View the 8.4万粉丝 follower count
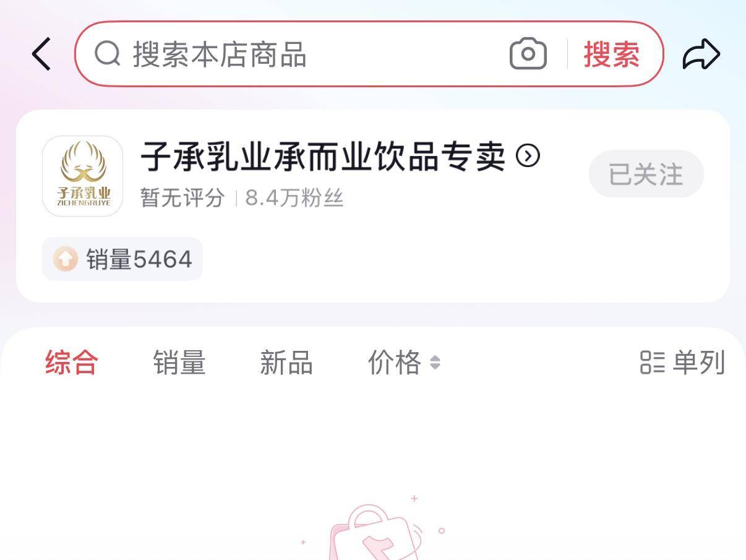746x560 pixels. point(294,198)
